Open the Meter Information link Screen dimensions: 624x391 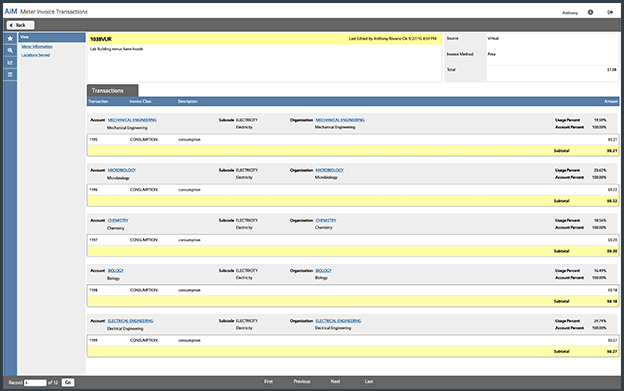click(37, 47)
